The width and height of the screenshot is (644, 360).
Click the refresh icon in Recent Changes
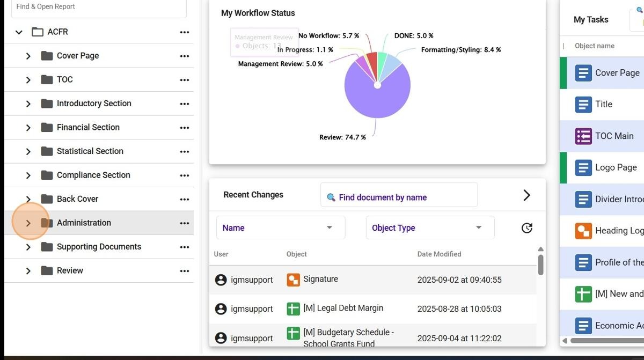(x=527, y=228)
